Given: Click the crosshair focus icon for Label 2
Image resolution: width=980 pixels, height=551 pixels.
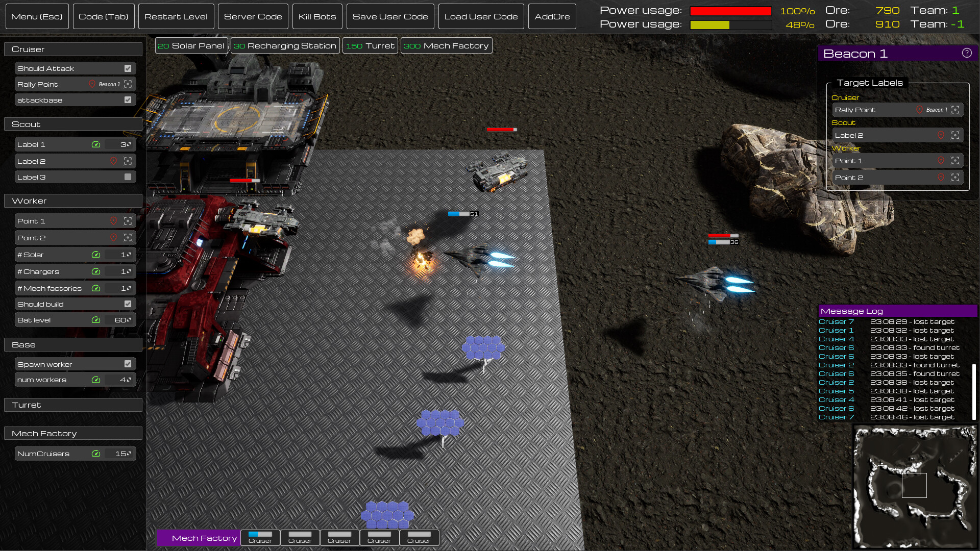Looking at the screenshot, I should coord(127,161).
